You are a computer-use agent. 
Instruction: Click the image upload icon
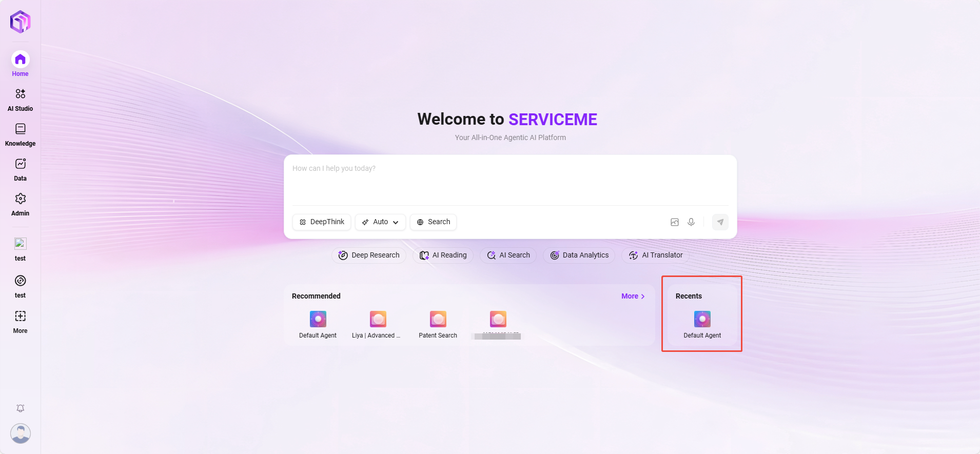(x=675, y=222)
